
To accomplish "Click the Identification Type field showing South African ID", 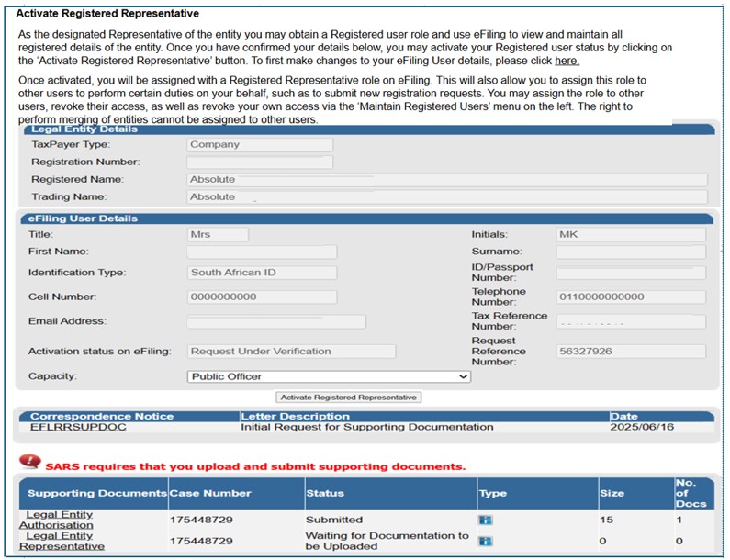I will 262,273.
